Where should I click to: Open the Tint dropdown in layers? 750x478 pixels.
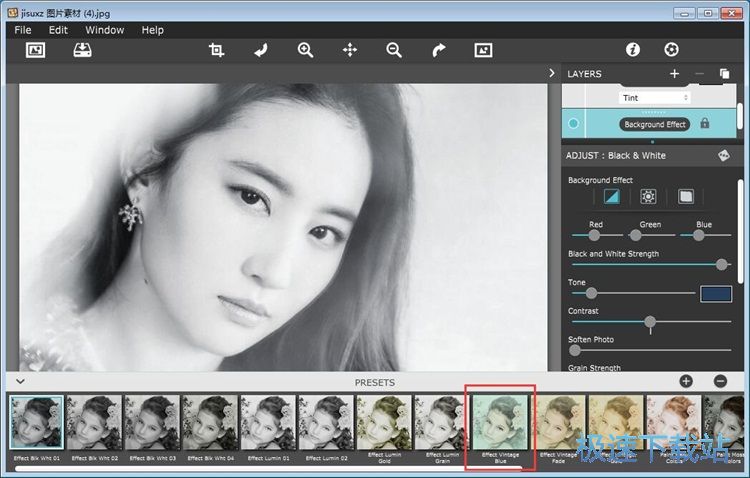[656, 98]
